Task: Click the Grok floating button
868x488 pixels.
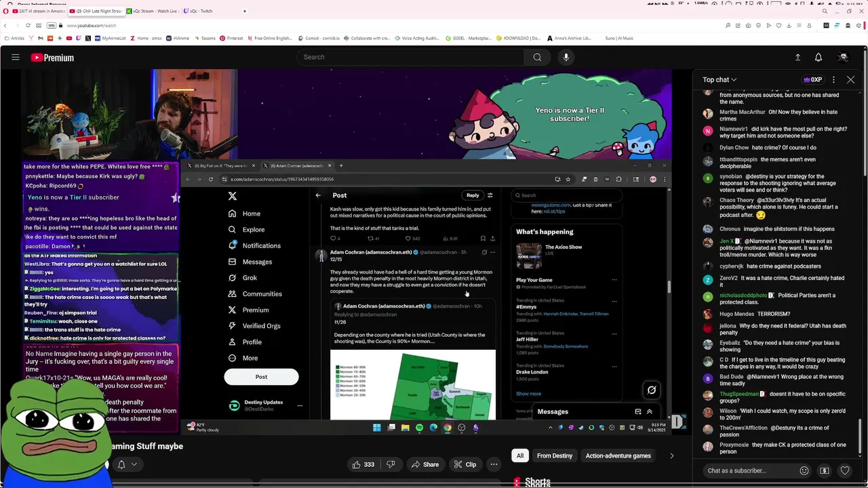Action: pyautogui.click(x=652, y=390)
